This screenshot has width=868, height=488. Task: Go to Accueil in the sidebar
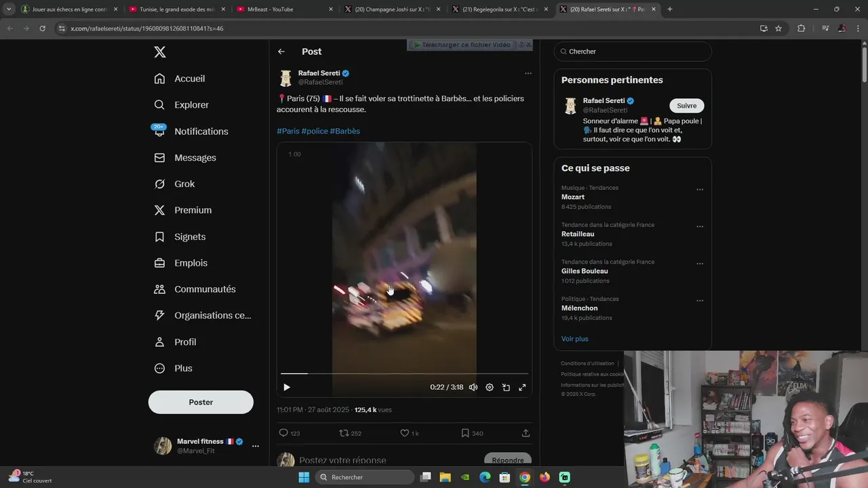tap(180, 79)
